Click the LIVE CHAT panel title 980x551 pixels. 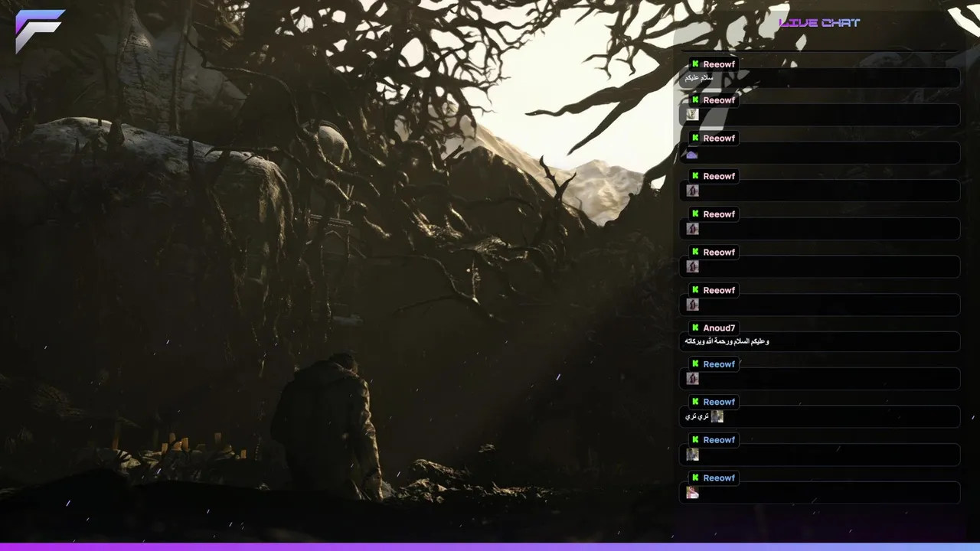point(819,23)
